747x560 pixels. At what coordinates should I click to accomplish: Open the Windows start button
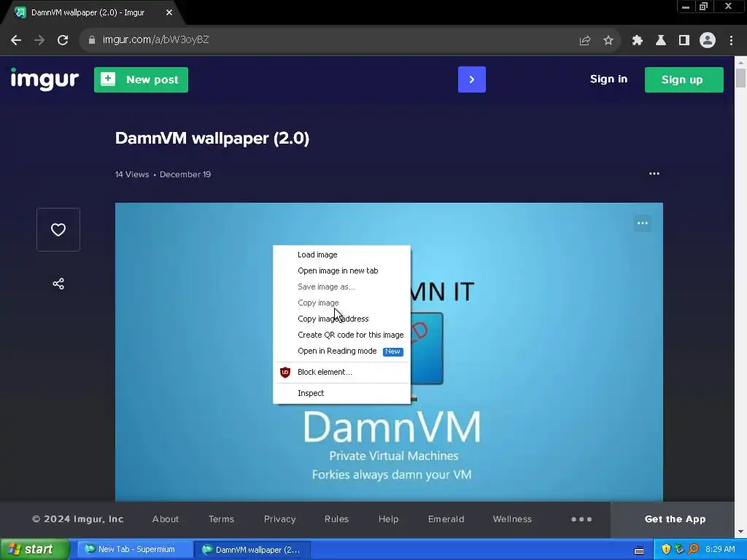[35, 550]
